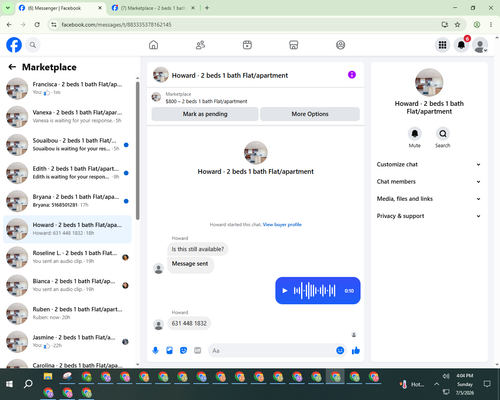Viewport: 500px width, 400px height.
Task: Open the purple conversation information icon
Action: 352,75
